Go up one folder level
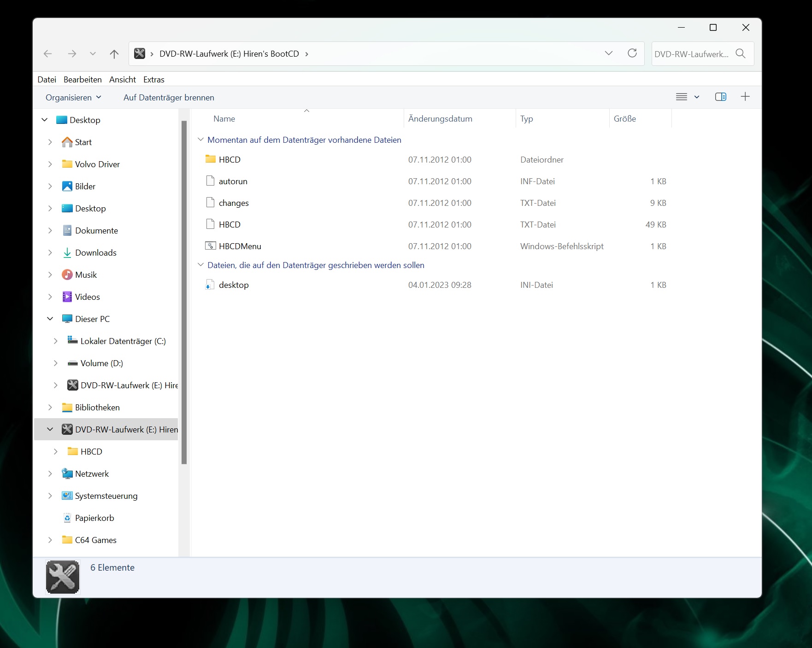 [114, 54]
